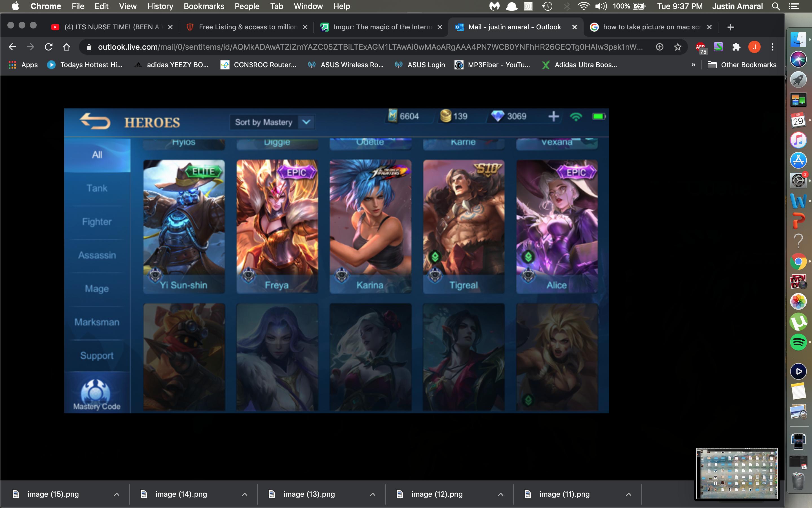Open the Chrome extensions puzzle icon

736,47
